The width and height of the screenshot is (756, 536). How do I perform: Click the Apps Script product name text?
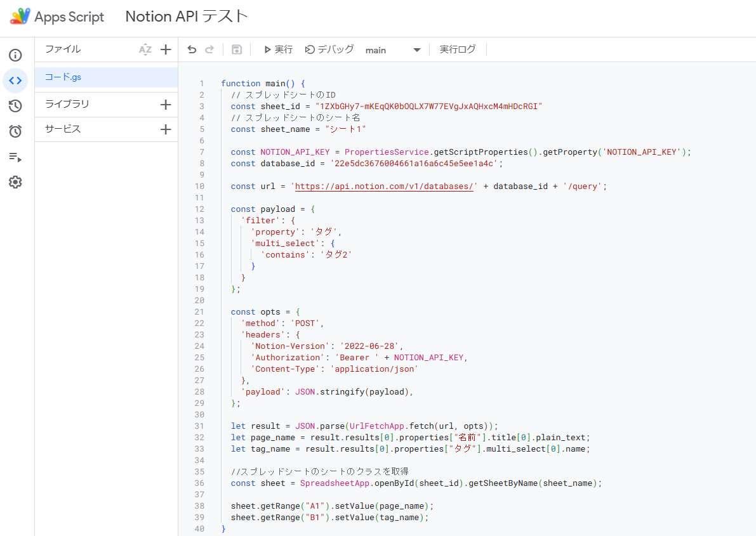coord(69,17)
